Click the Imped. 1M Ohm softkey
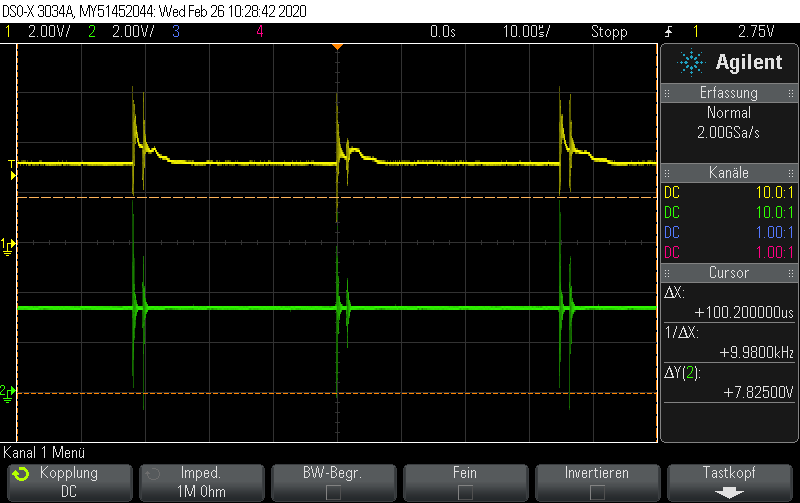The image size is (800, 503). (202, 482)
